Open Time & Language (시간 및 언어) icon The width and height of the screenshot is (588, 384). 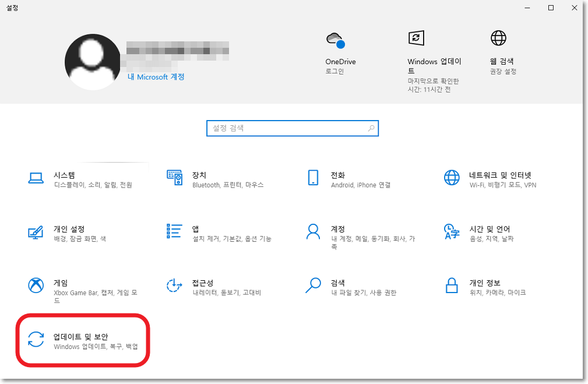pyautogui.click(x=452, y=232)
